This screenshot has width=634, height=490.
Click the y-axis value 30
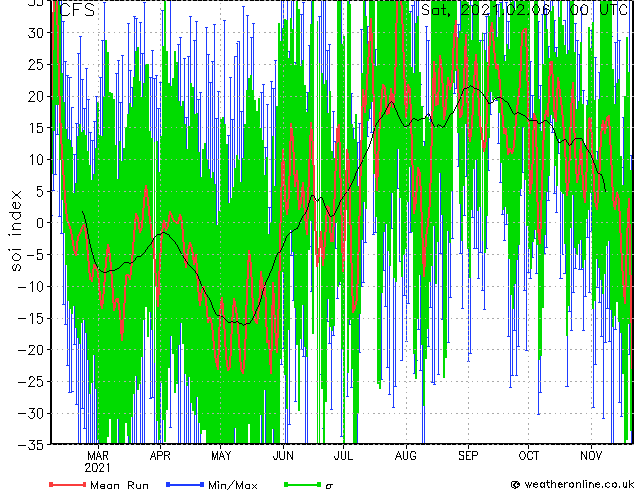click(x=36, y=33)
